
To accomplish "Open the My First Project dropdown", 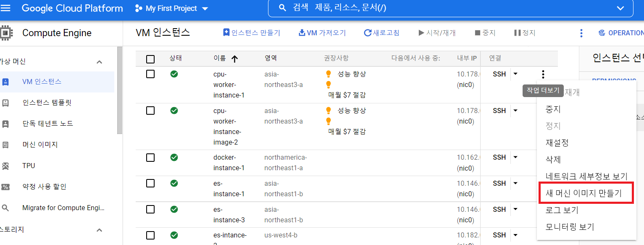I will click(x=172, y=8).
